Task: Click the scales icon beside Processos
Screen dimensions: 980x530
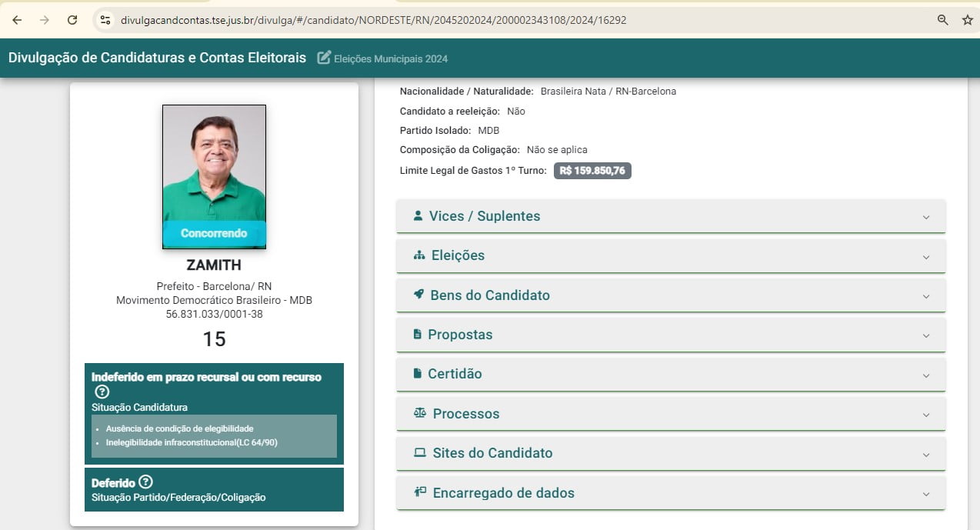Action: coord(419,413)
